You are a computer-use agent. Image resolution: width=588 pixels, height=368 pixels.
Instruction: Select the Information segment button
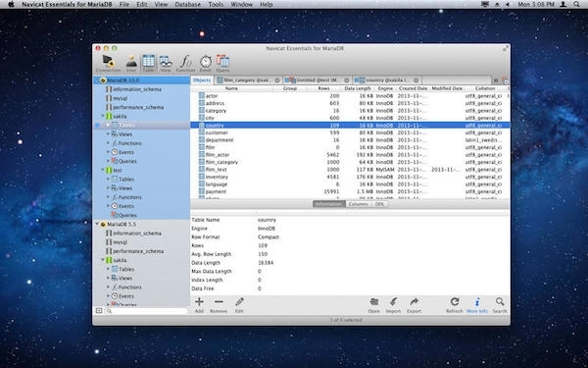point(329,204)
